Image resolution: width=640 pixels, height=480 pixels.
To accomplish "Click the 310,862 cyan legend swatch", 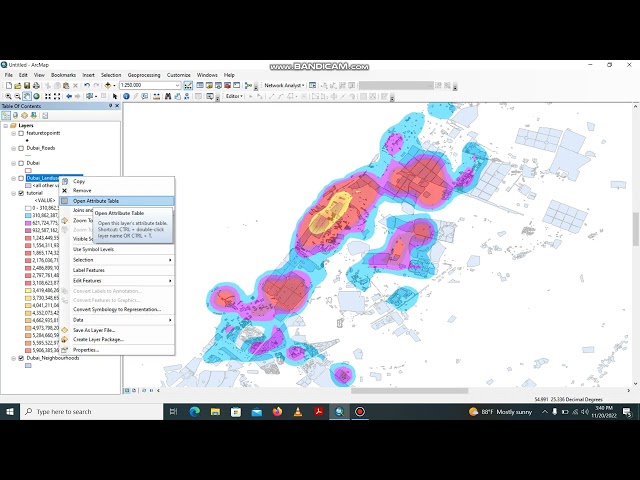I will click(x=28, y=216).
